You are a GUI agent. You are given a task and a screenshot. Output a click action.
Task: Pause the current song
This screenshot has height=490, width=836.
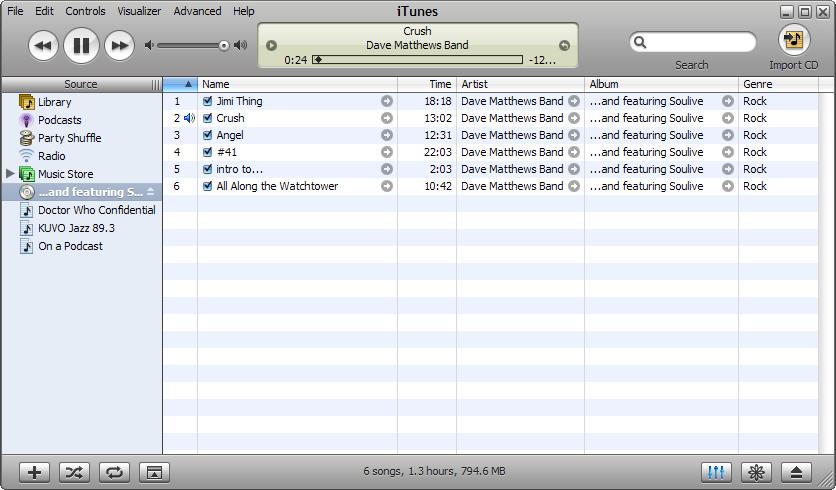[81, 45]
